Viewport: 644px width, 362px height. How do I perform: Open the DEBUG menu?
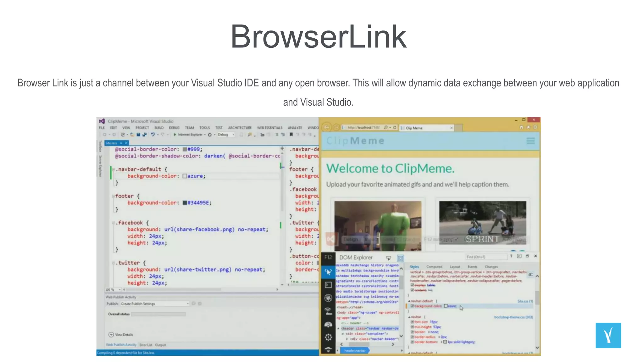174,128
